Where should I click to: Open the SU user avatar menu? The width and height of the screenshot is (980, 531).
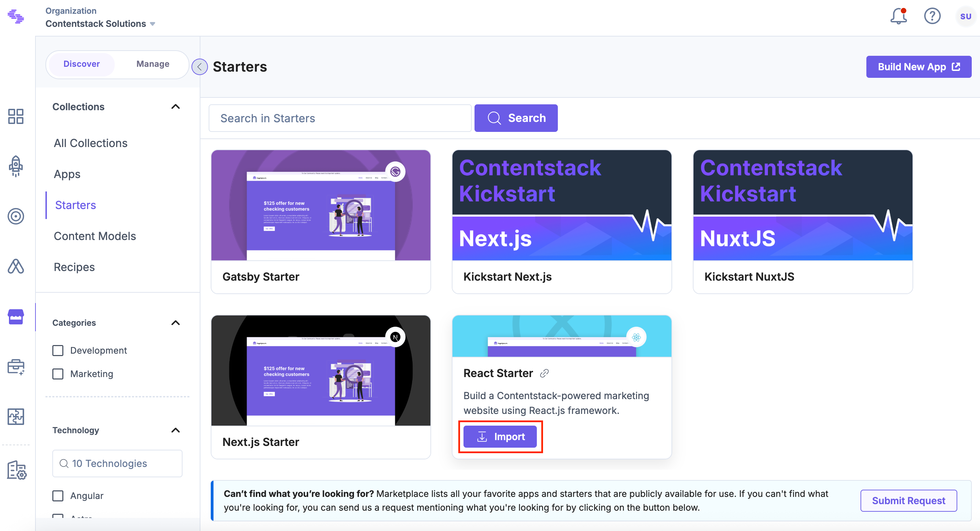click(966, 16)
